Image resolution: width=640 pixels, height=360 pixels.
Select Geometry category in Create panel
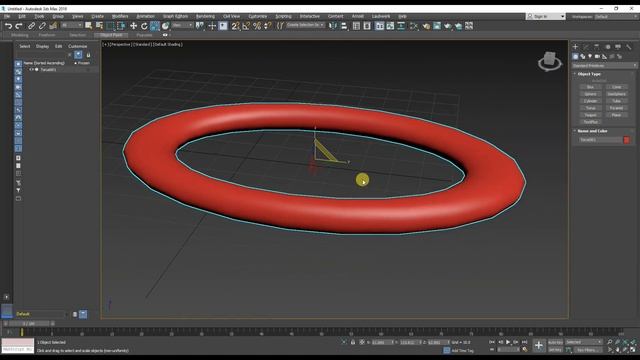[575, 56]
